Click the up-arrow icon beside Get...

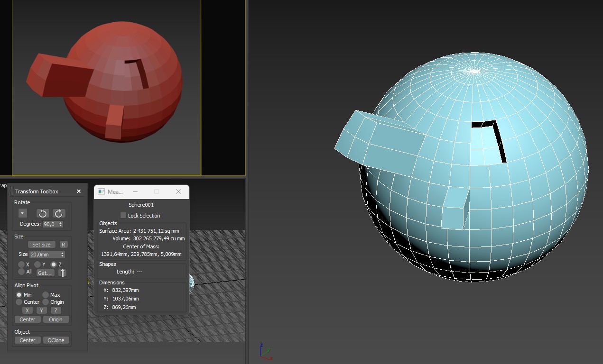tap(62, 273)
